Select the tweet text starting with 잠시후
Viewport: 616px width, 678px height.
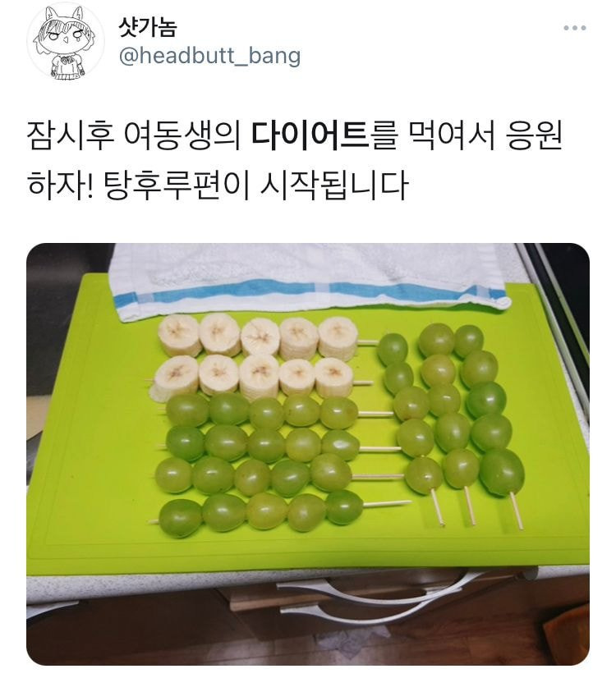tap(294, 160)
